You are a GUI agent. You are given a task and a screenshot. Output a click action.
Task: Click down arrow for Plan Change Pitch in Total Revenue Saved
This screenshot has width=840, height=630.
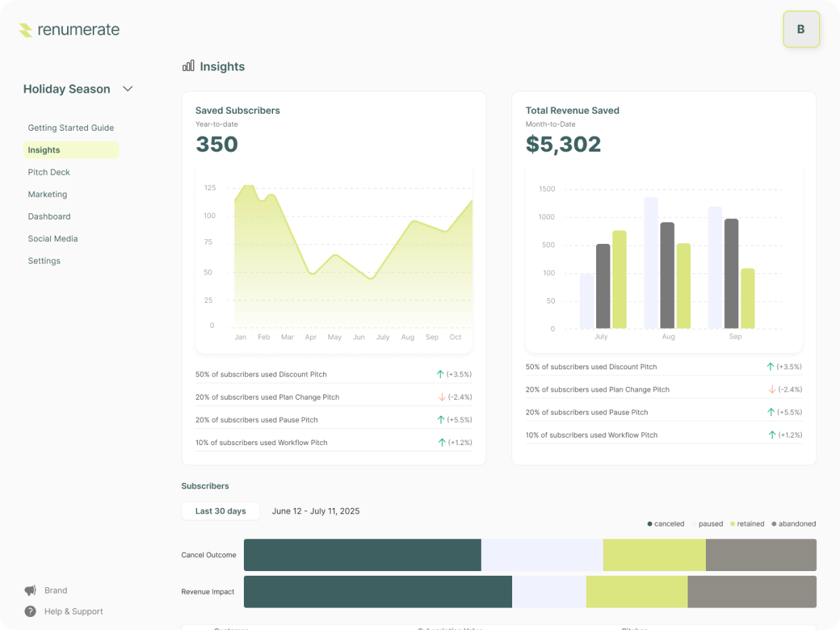click(x=772, y=390)
